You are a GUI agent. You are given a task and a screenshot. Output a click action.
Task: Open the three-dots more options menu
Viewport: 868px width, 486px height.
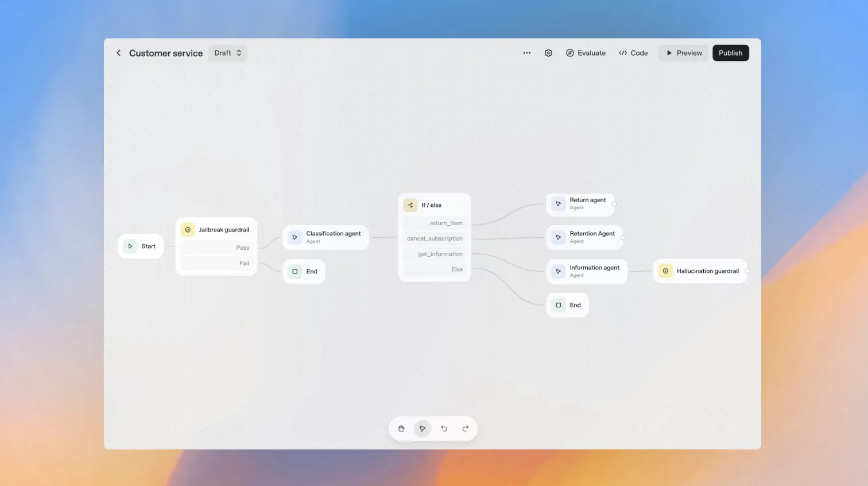click(526, 53)
